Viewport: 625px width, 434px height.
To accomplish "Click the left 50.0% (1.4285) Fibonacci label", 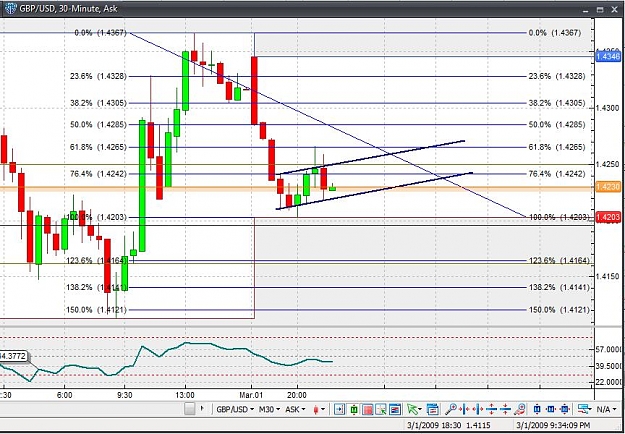I will click(98, 124).
